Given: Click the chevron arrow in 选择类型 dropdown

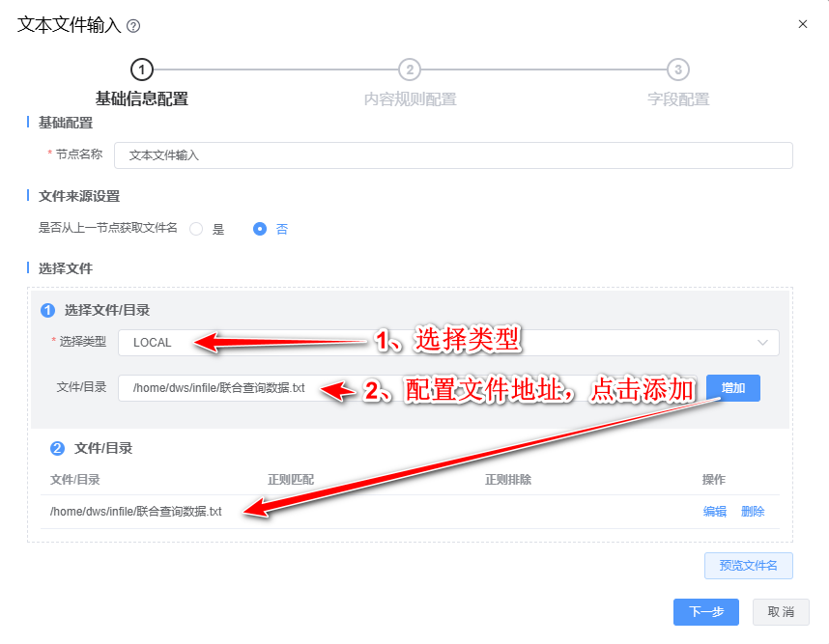Looking at the screenshot, I should (x=762, y=343).
